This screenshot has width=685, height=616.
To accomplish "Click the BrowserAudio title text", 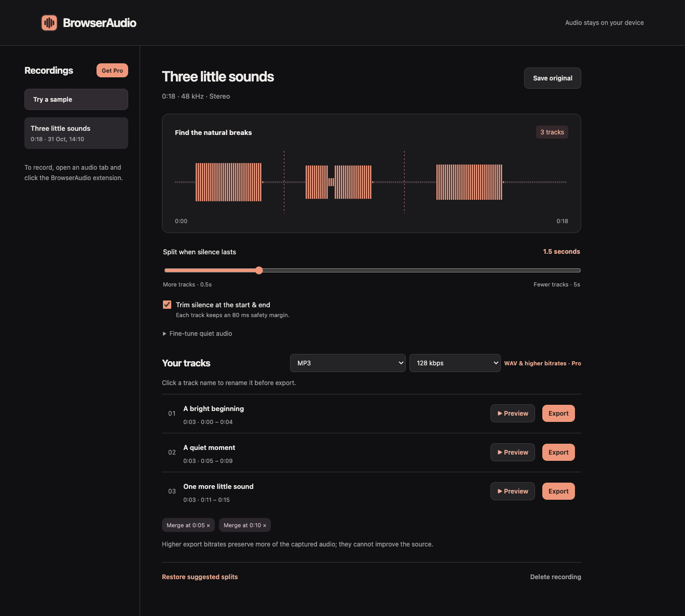I will [100, 23].
